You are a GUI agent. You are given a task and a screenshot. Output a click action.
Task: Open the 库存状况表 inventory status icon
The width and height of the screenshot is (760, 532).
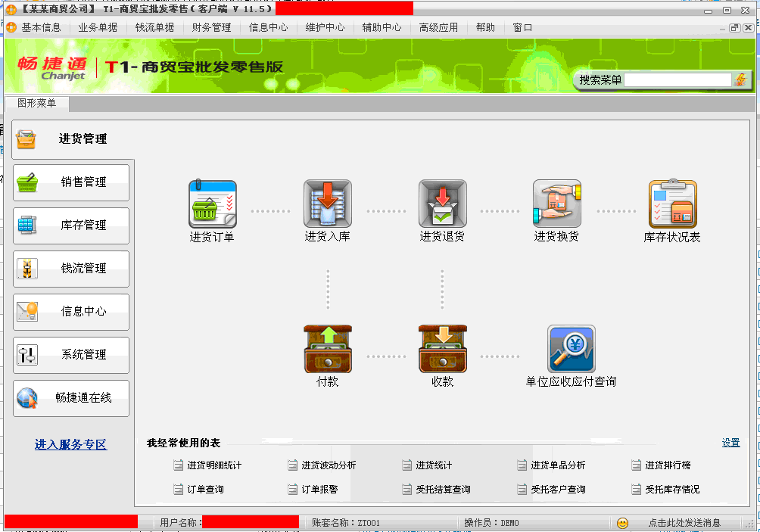672,204
